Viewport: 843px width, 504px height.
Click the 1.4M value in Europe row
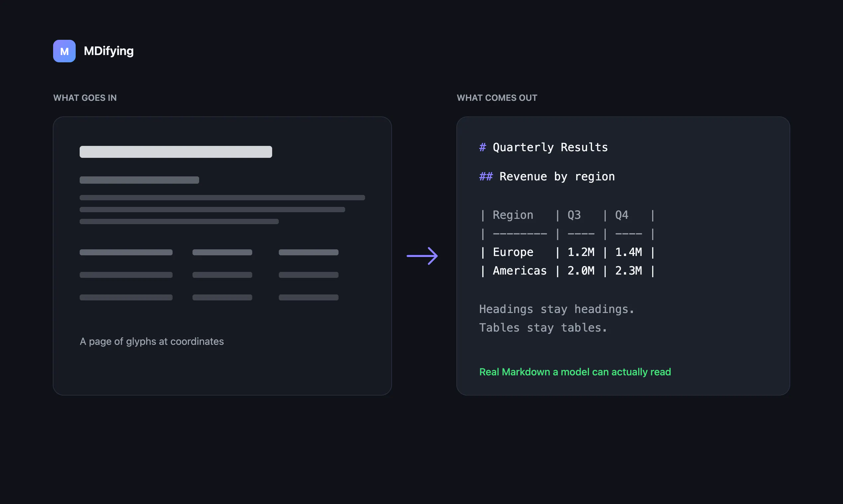point(629,252)
